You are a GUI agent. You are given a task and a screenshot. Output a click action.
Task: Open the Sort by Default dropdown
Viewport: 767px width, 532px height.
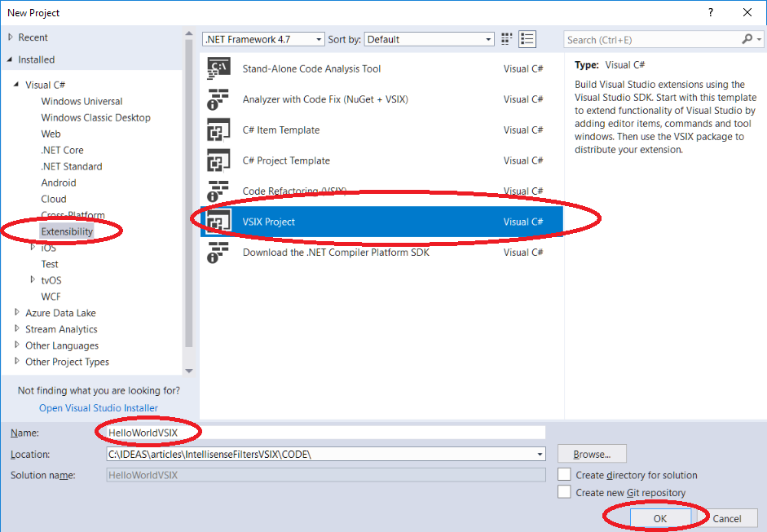click(x=429, y=39)
